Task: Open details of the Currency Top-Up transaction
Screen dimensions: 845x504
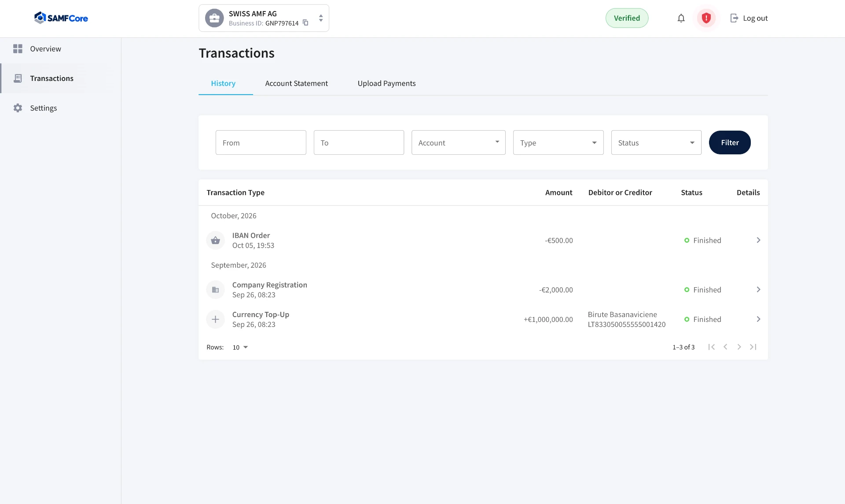Action: pos(758,319)
